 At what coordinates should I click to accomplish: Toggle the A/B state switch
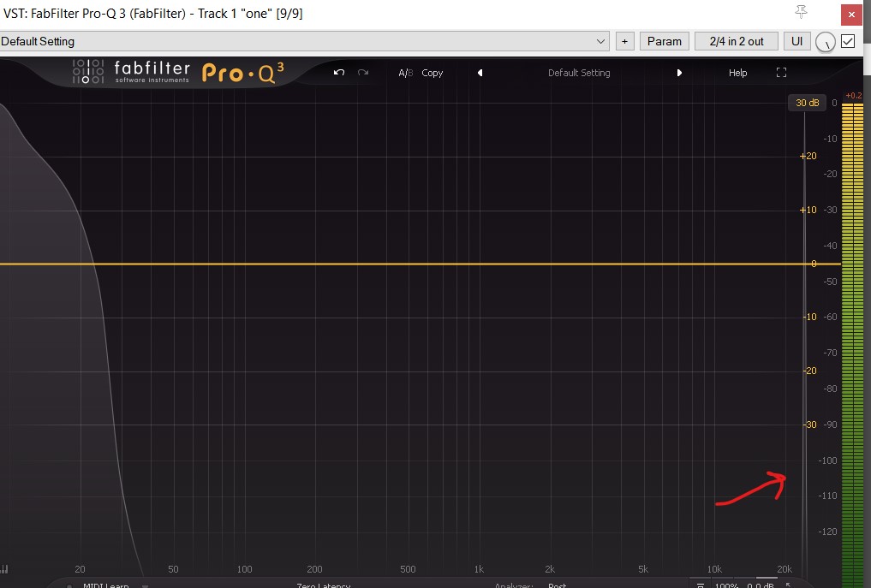405,73
